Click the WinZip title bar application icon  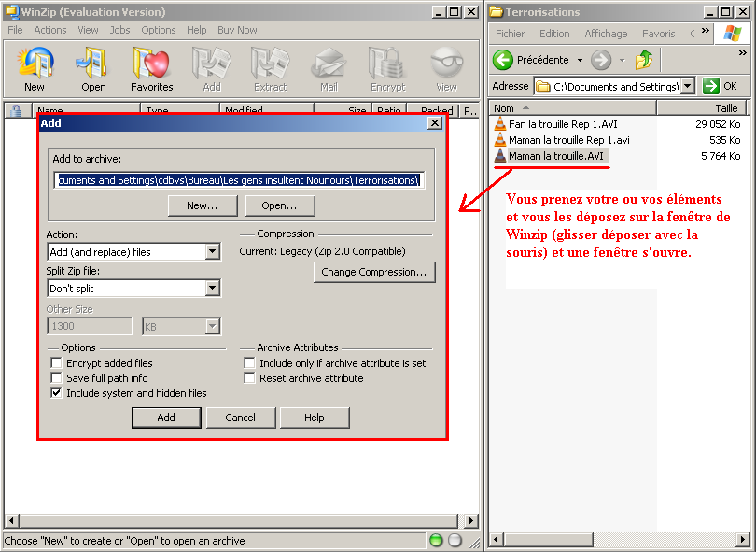coord(12,11)
